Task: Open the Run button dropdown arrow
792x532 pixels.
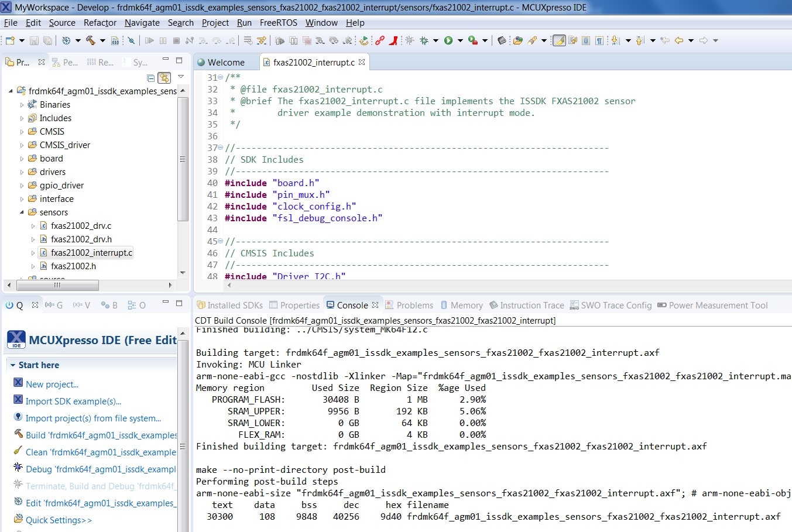Action: (x=460, y=40)
